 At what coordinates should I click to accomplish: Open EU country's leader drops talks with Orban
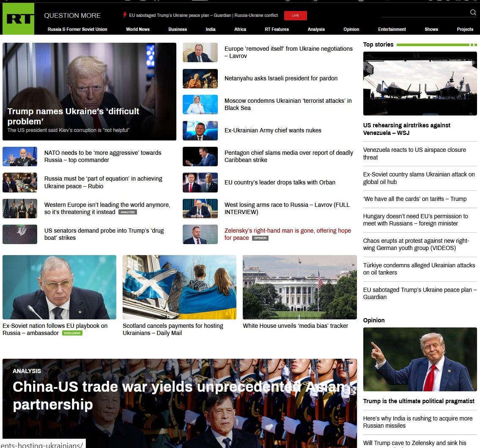[280, 182]
